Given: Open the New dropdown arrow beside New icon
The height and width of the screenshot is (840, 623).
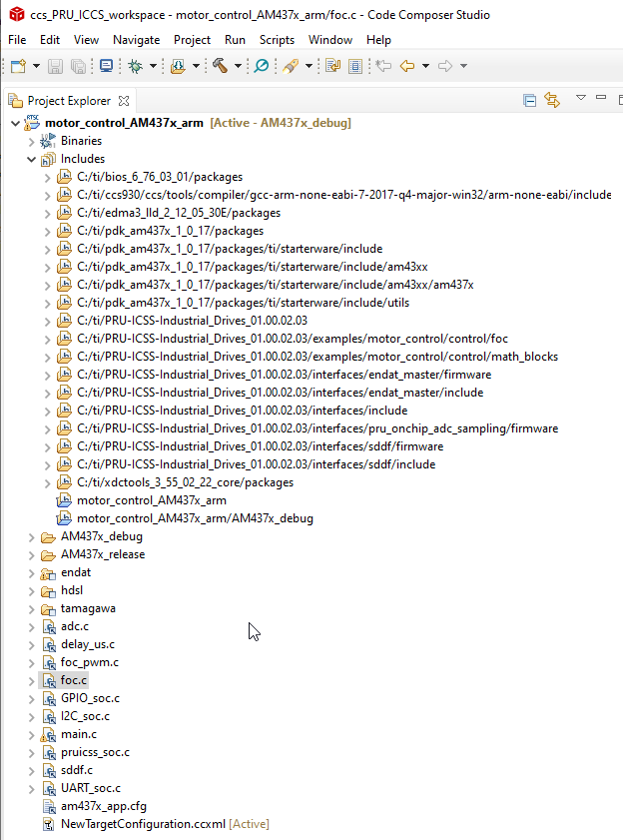Looking at the screenshot, I should click(x=36, y=66).
